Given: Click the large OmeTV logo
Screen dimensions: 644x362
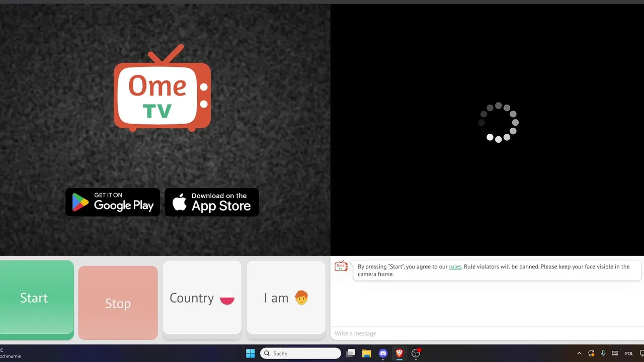Looking at the screenshot, I should [x=162, y=88].
